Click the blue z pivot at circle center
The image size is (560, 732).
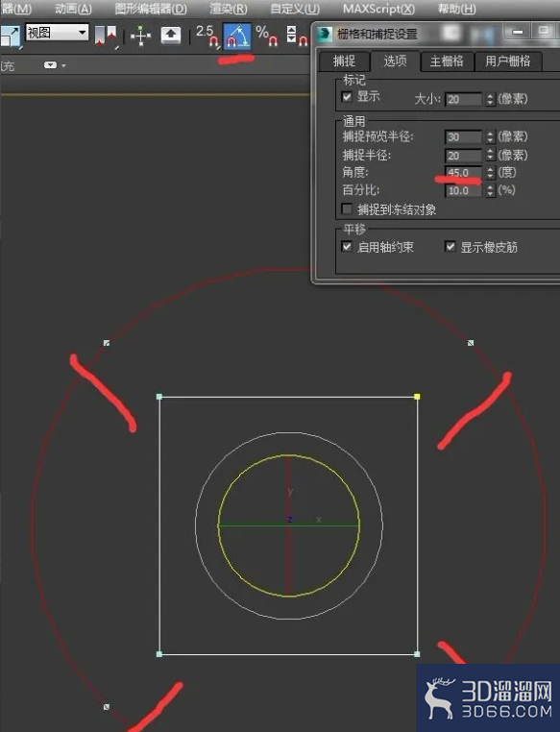coord(290,520)
